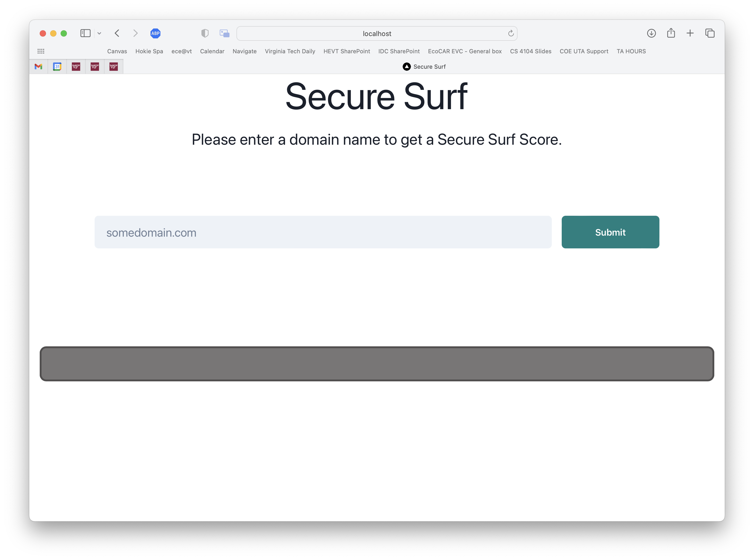Open a new tab with plus icon
The height and width of the screenshot is (560, 754).
[690, 33]
